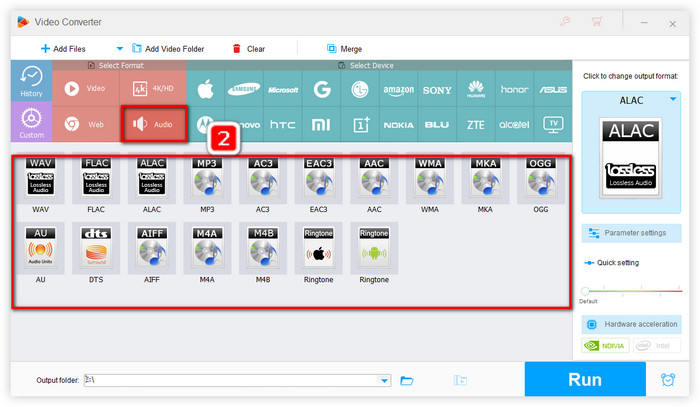Open Nokia device presets
Viewport: 700px width, 407px height.
[x=398, y=125]
